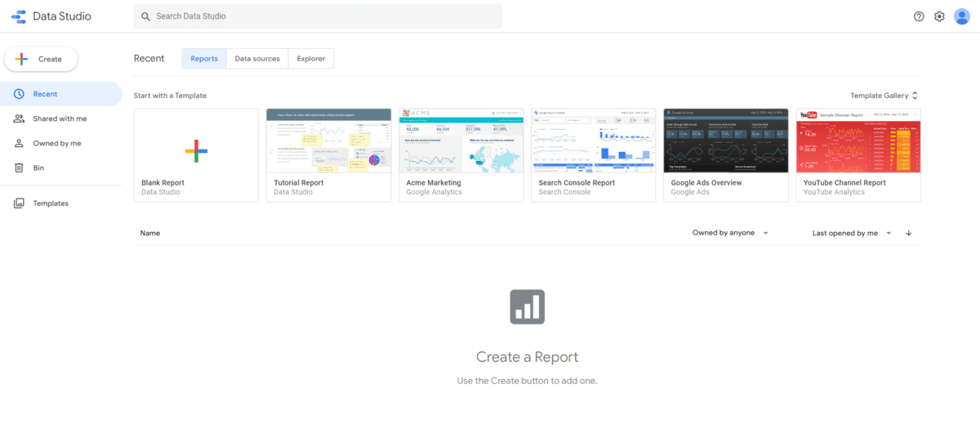
Task: Click the Create a Report heading
Action: tap(528, 357)
